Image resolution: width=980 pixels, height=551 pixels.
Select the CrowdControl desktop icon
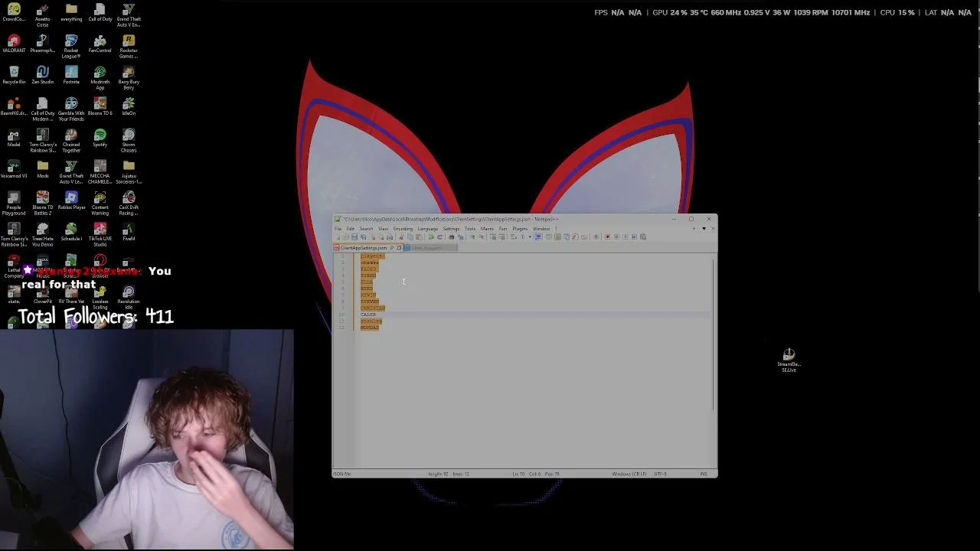14,13
